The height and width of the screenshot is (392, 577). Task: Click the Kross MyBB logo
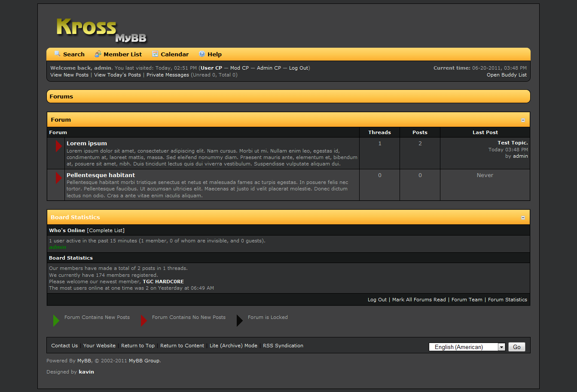click(x=101, y=30)
